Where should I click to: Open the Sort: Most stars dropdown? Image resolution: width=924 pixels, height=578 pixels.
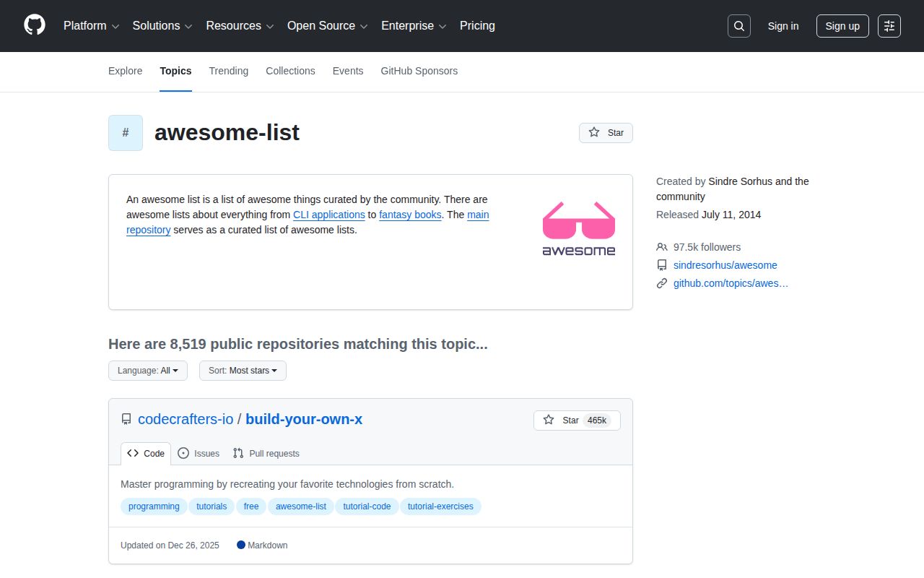[243, 370]
